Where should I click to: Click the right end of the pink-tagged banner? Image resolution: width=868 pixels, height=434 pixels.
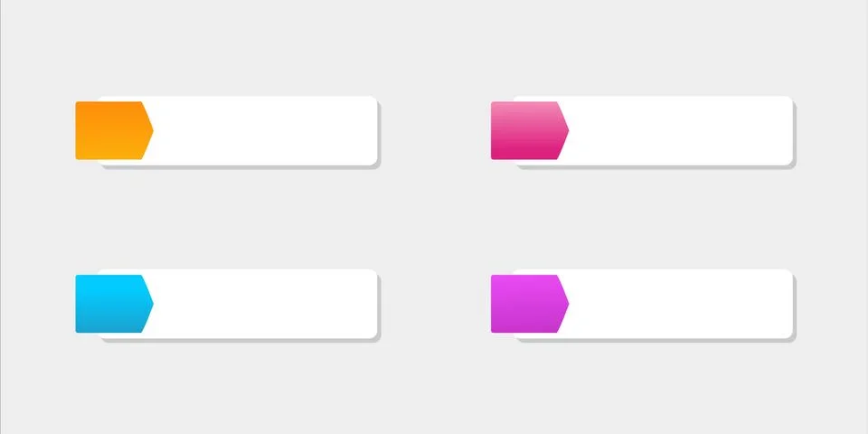point(783,130)
